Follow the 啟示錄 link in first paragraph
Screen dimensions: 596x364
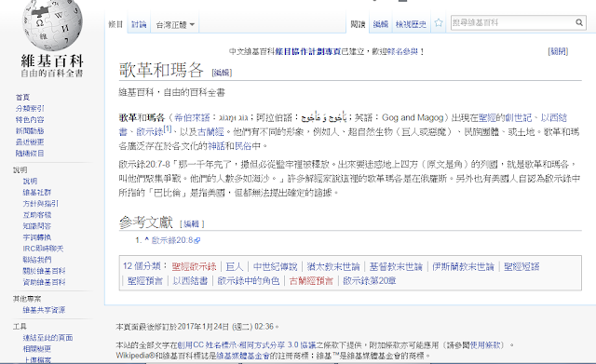[x=150, y=132]
